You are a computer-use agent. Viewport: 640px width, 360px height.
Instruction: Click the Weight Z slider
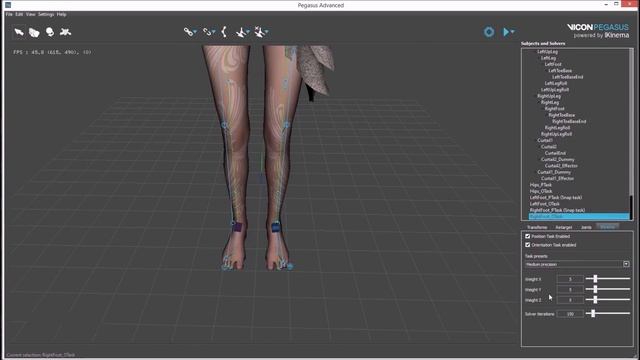pyautogui.click(x=608, y=300)
